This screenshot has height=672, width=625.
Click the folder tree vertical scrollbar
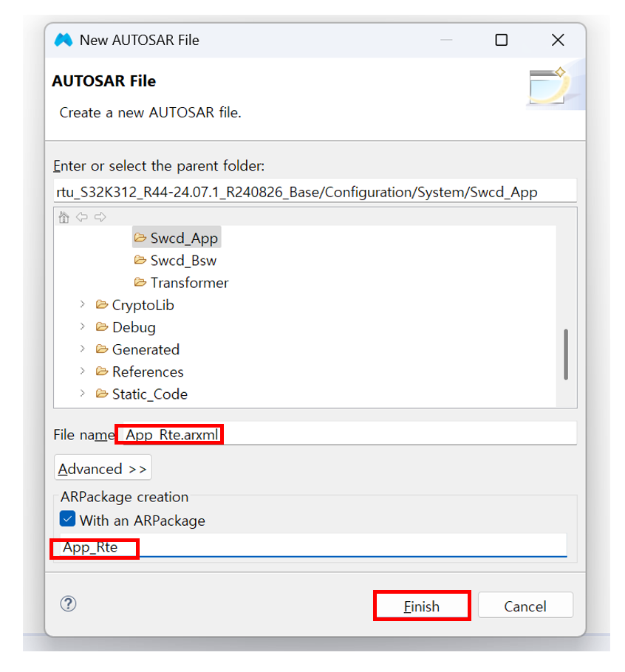(567, 354)
